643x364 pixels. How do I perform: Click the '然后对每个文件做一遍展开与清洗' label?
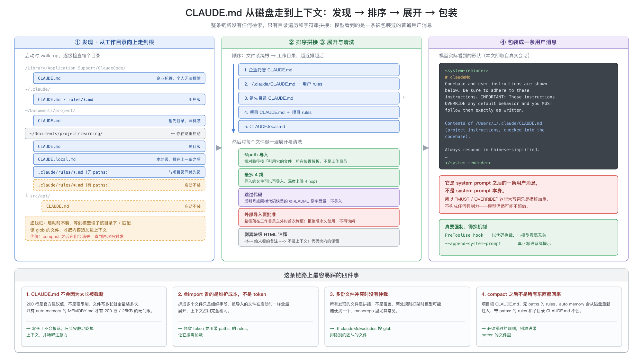(267, 142)
